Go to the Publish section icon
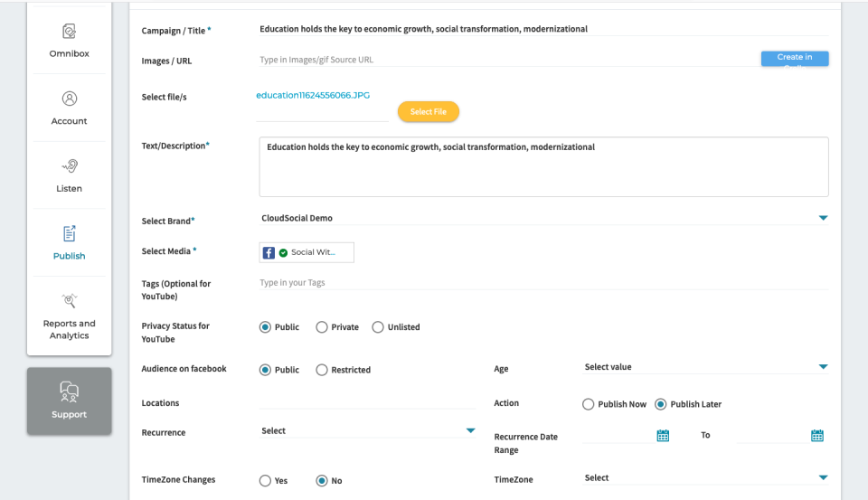This screenshot has width=868, height=500. (x=70, y=233)
